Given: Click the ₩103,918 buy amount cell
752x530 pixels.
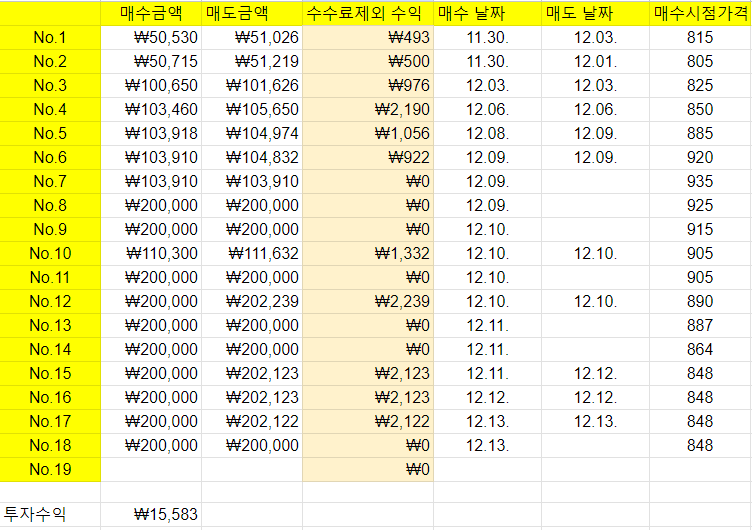Looking at the screenshot, I should point(151,133).
